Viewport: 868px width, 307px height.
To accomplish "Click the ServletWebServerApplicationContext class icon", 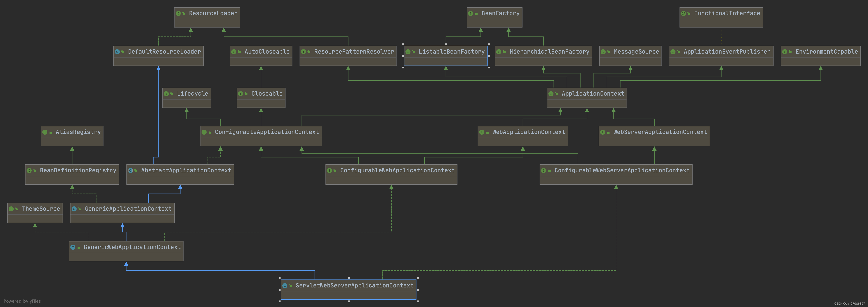I will coord(285,286).
